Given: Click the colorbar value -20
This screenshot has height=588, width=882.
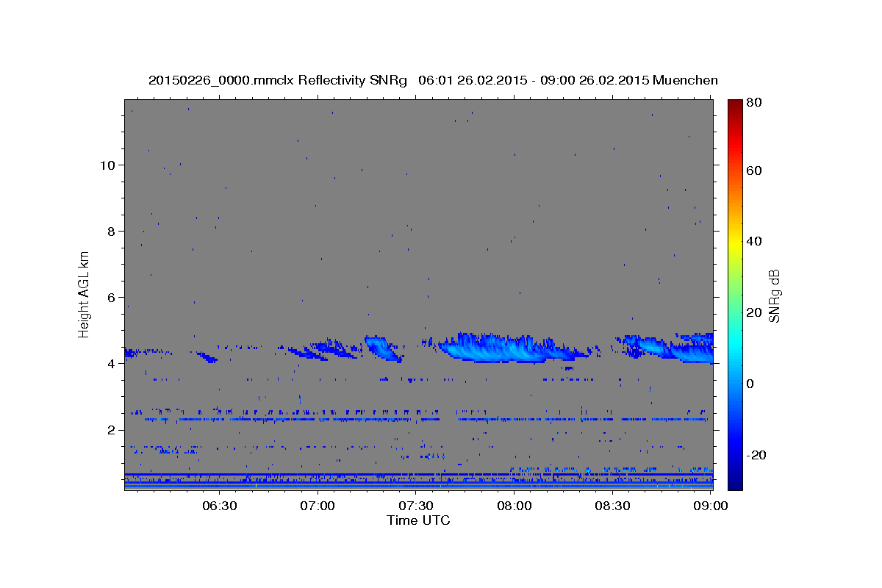Looking at the screenshot, I should 756,455.
